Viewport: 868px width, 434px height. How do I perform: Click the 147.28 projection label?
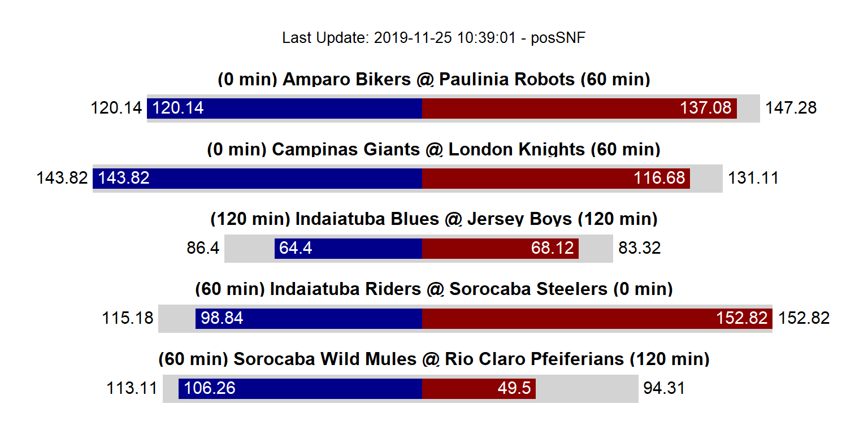tap(791, 108)
